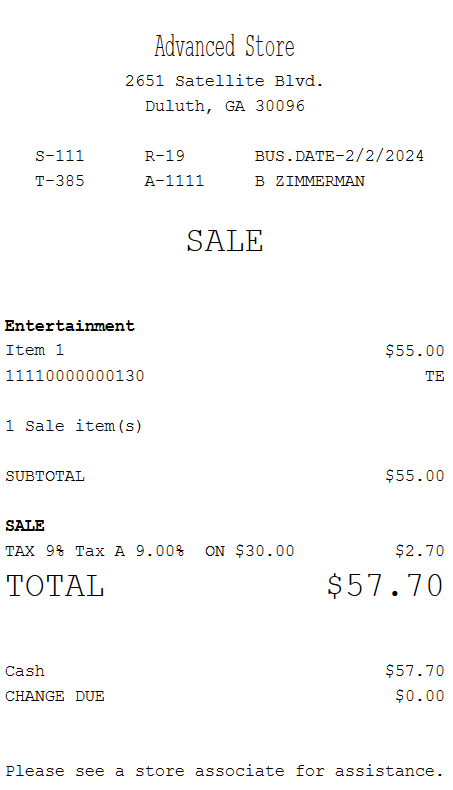Select the S-111 store number
Image resolution: width=453 pixels, height=790 pixels.
point(59,156)
